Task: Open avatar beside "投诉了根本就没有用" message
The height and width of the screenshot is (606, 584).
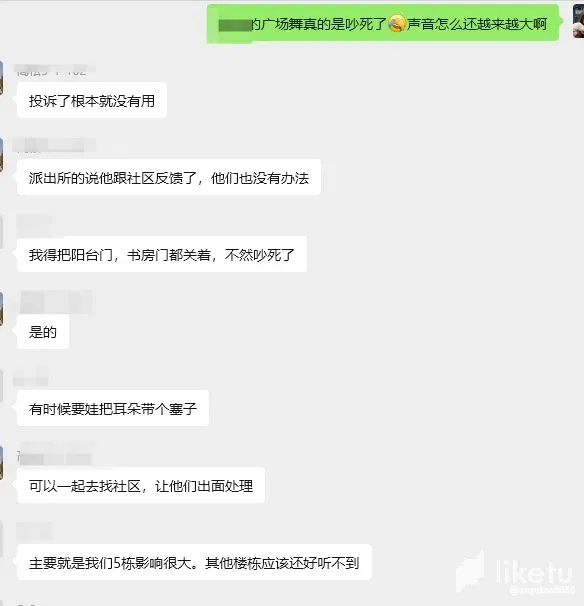Action: (2, 77)
